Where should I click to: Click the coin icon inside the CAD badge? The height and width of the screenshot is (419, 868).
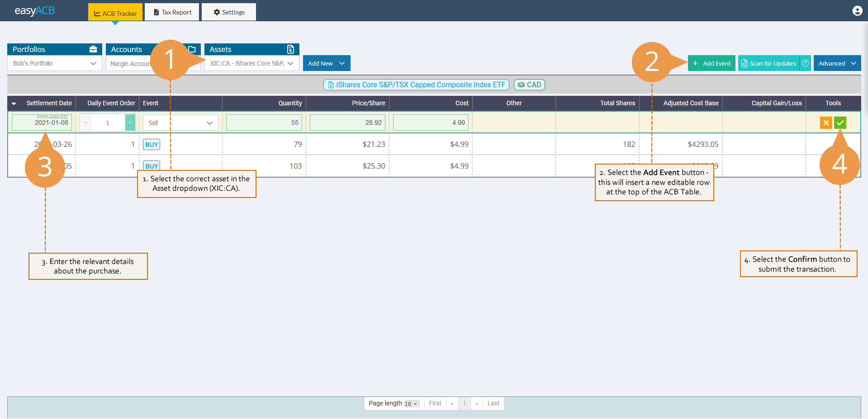tap(521, 85)
